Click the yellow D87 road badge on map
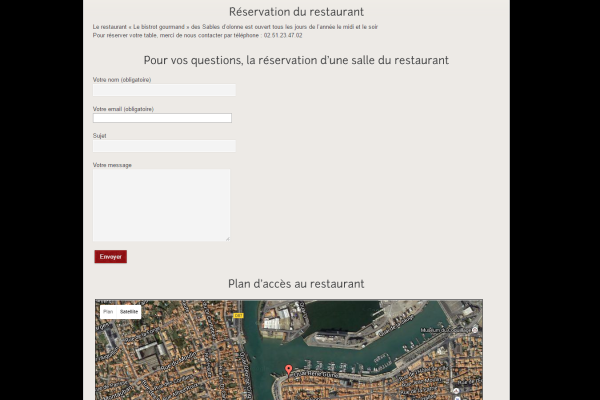 coord(238,315)
